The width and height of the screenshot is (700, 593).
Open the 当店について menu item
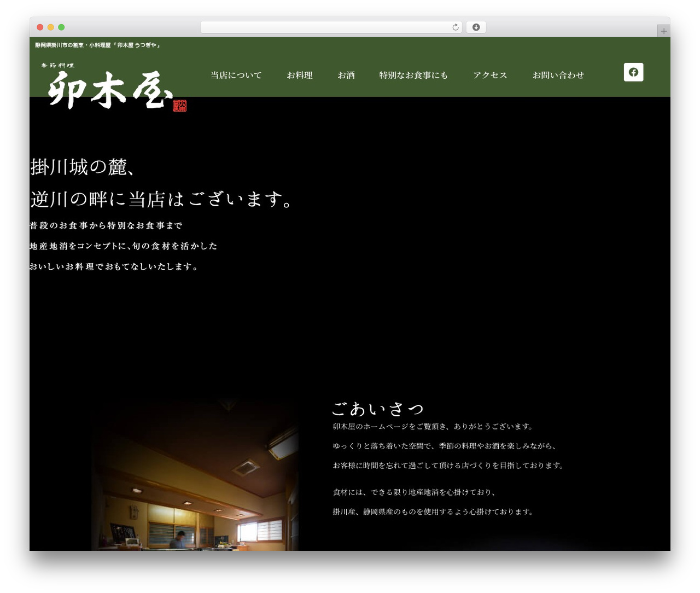click(236, 75)
